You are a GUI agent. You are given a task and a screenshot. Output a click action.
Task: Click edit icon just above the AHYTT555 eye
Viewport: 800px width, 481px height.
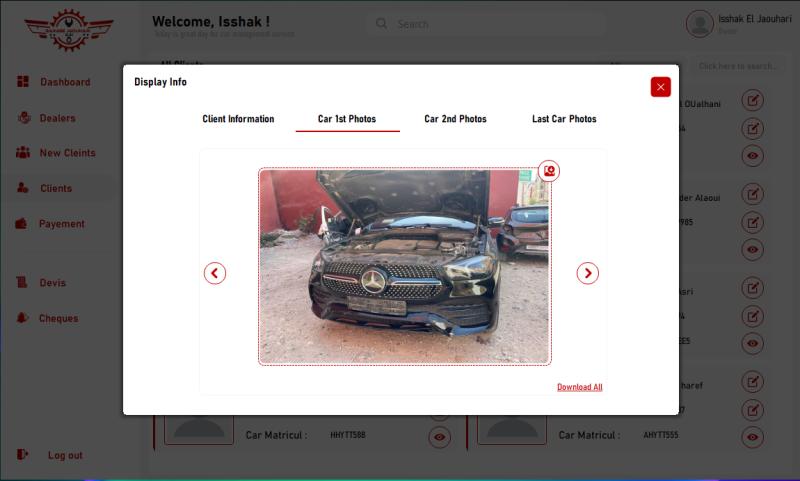[x=753, y=410]
